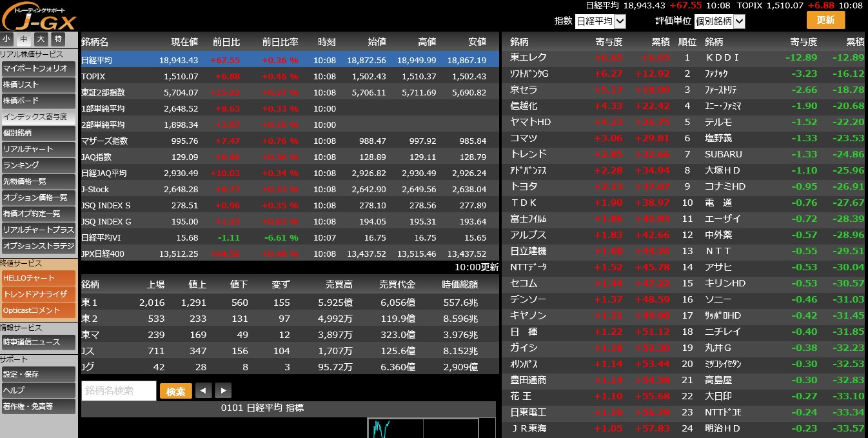Open 先物価格一覧 in the sidebar

coord(38,181)
